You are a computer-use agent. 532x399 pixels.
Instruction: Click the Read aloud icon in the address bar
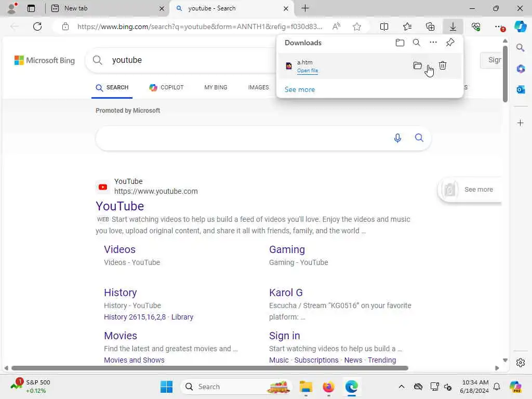pos(336,26)
